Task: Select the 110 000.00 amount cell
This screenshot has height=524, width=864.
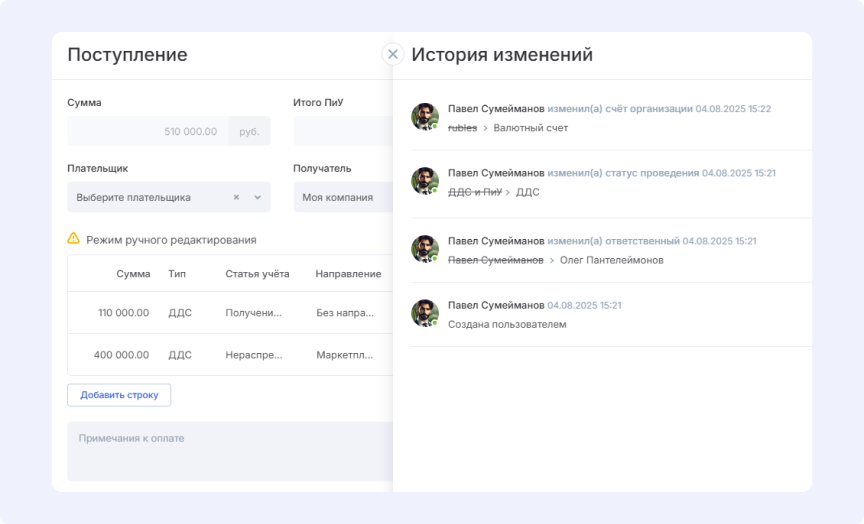Action: [x=123, y=313]
